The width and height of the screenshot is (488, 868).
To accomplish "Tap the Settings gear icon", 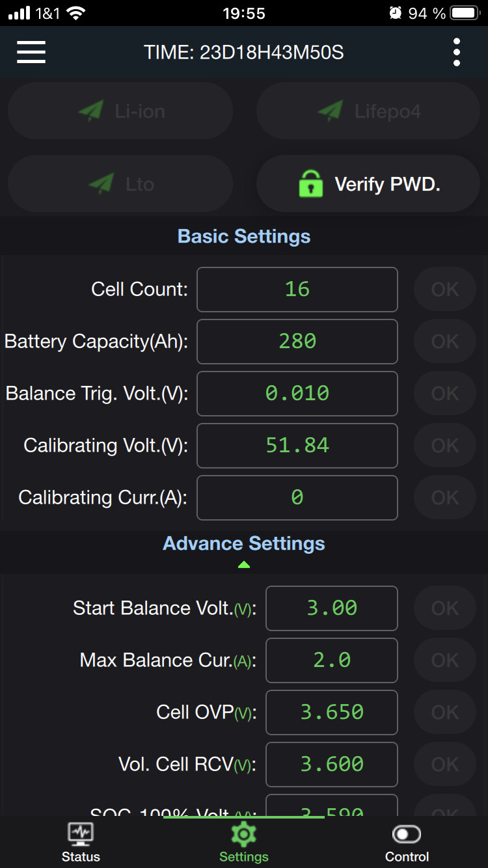I will 244,834.
